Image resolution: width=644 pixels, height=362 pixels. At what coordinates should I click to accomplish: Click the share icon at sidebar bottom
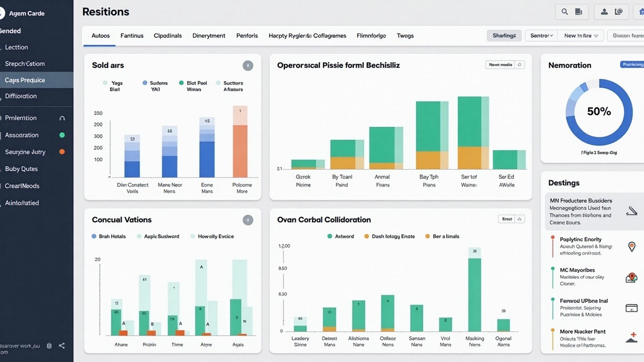coord(62,346)
